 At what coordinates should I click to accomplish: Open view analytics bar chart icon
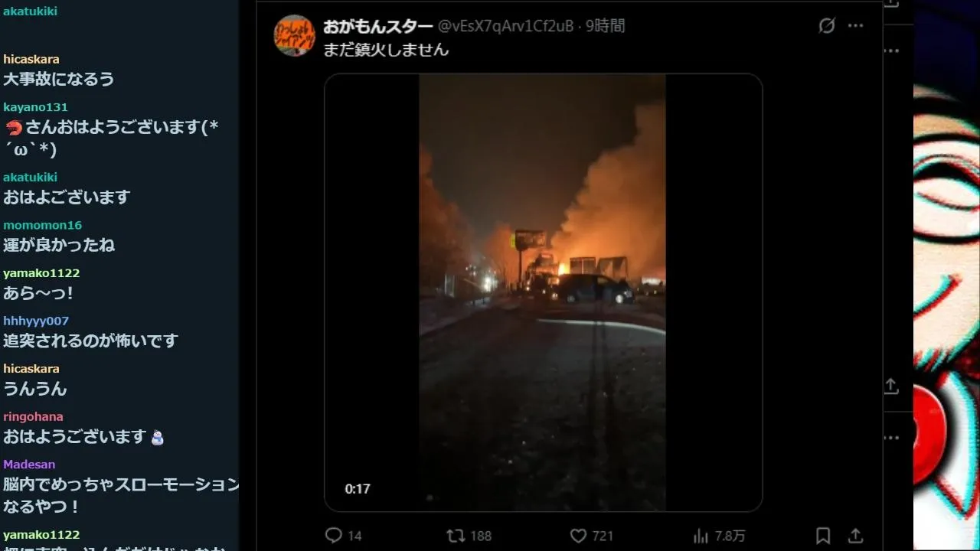coord(701,536)
